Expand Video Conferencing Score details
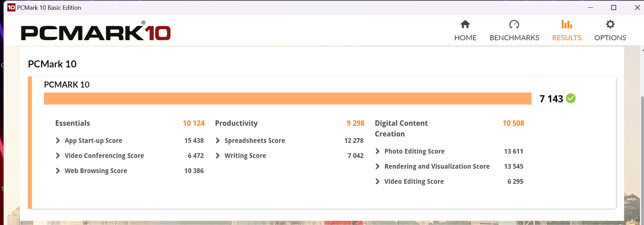Screen dimensions: 644x225 [58, 156]
